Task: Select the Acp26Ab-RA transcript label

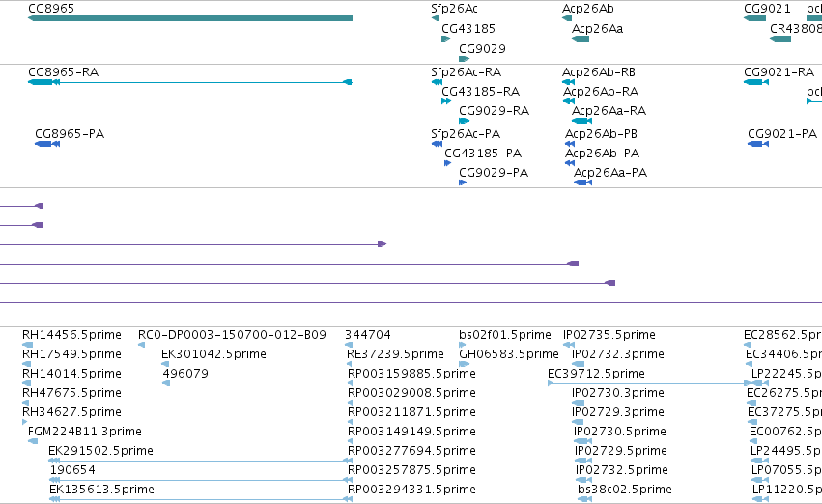Action: point(601,92)
